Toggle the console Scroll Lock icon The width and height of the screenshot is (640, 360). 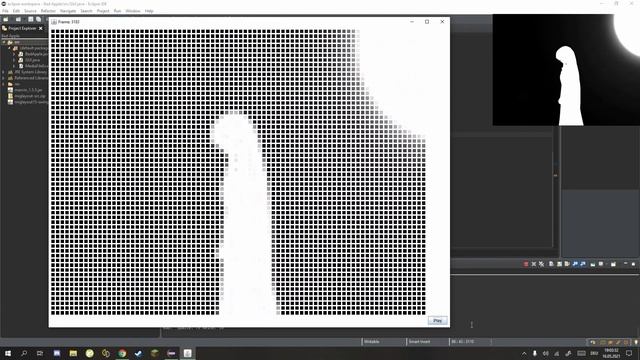559,264
